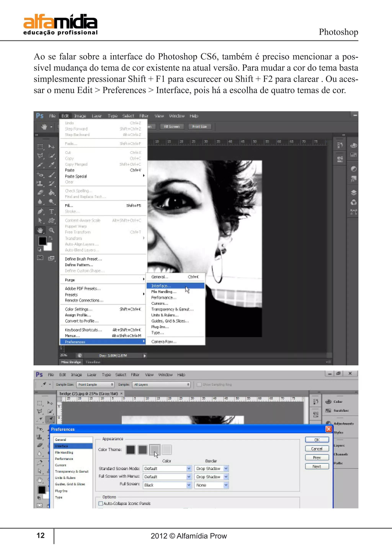
Task: Open Full Screen border dropdown showing None
Action: [211, 485]
